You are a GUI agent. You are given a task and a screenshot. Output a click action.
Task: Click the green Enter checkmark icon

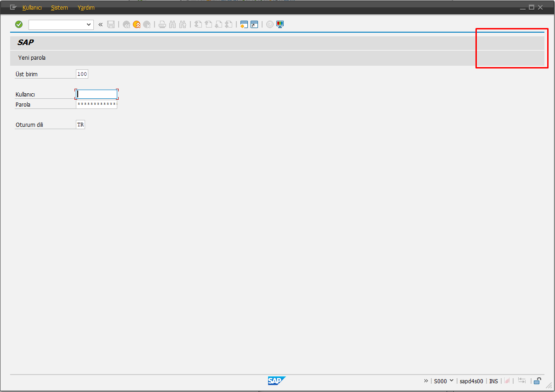19,24
